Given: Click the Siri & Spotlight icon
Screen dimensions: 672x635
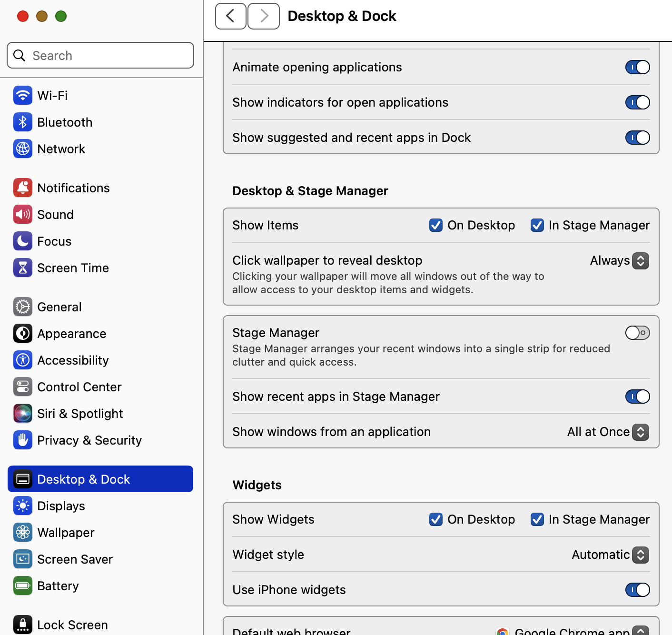Looking at the screenshot, I should [23, 414].
